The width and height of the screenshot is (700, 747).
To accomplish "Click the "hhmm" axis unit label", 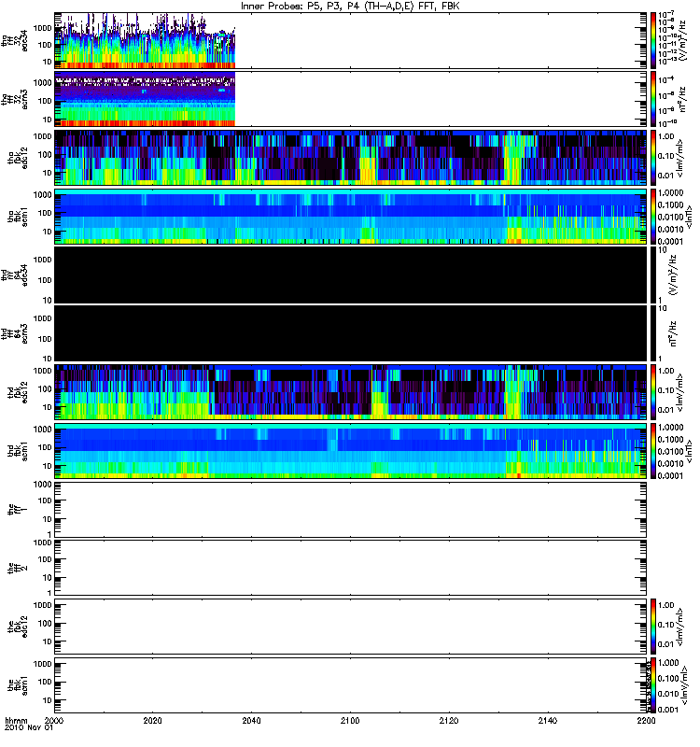I will tap(17, 720).
